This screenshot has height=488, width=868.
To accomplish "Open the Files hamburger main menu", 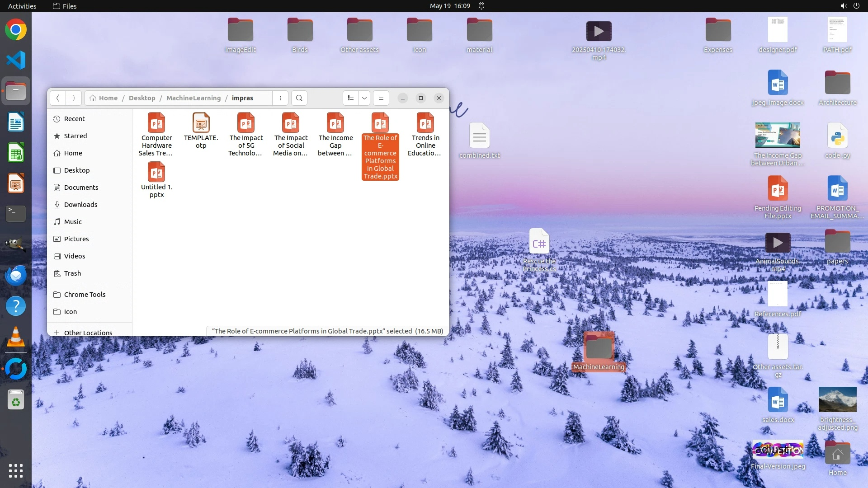I will point(381,98).
